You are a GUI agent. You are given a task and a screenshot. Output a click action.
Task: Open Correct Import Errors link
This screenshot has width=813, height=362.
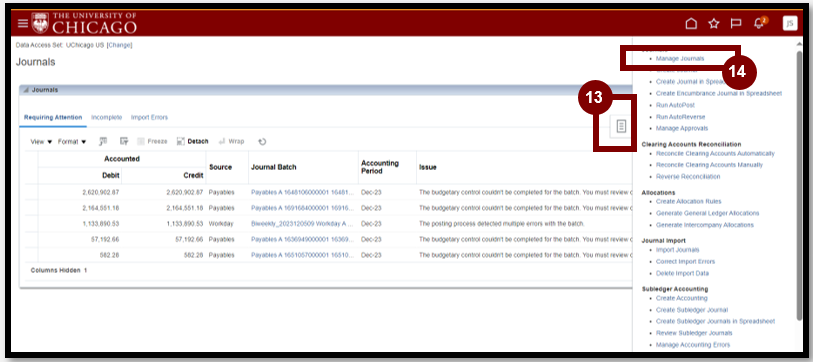pyautogui.click(x=685, y=261)
